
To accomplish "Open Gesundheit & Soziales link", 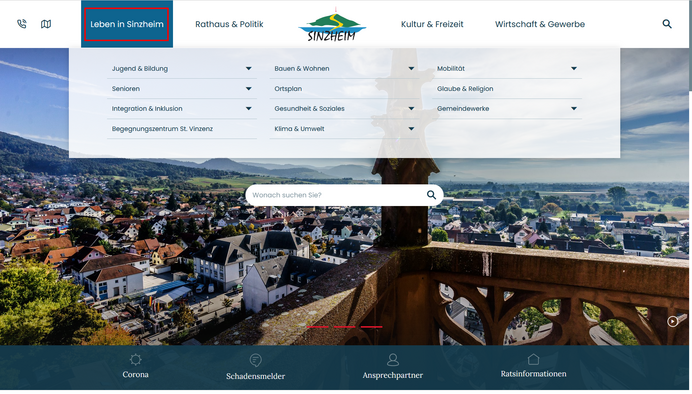I will (x=309, y=109).
